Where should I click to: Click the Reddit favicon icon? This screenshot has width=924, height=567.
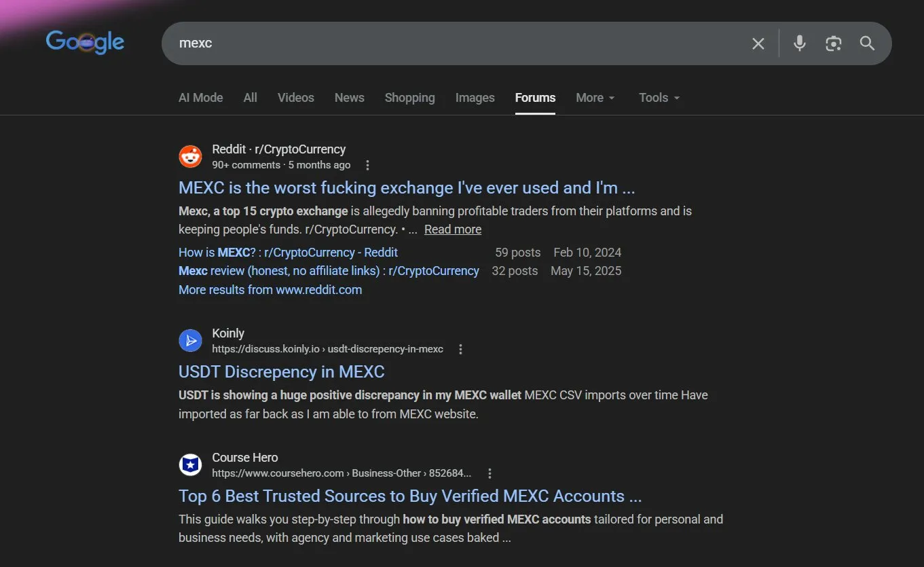click(x=190, y=156)
